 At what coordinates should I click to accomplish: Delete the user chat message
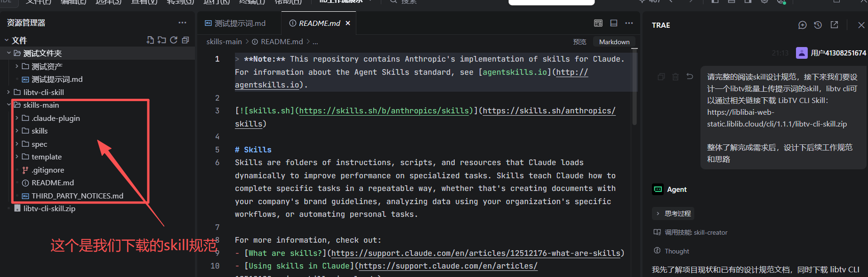coord(675,77)
